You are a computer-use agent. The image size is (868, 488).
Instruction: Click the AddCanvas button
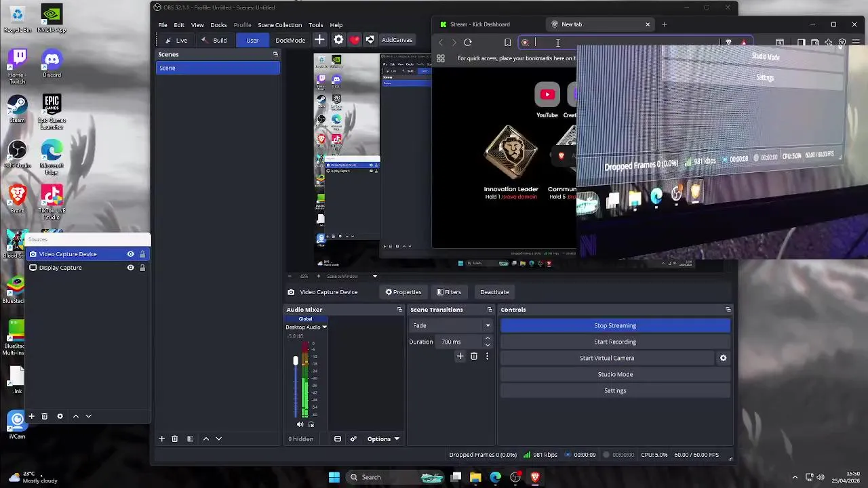(x=397, y=40)
